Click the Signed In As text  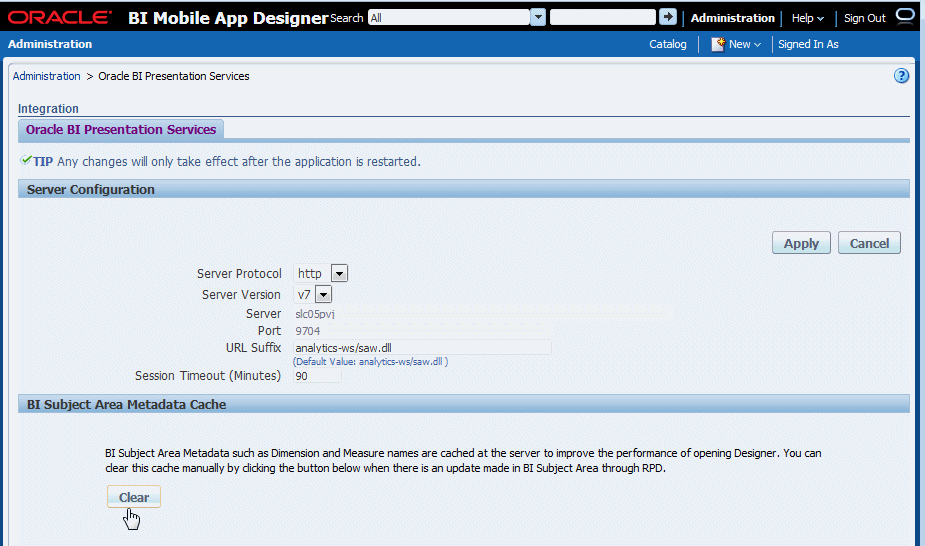(x=808, y=44)
